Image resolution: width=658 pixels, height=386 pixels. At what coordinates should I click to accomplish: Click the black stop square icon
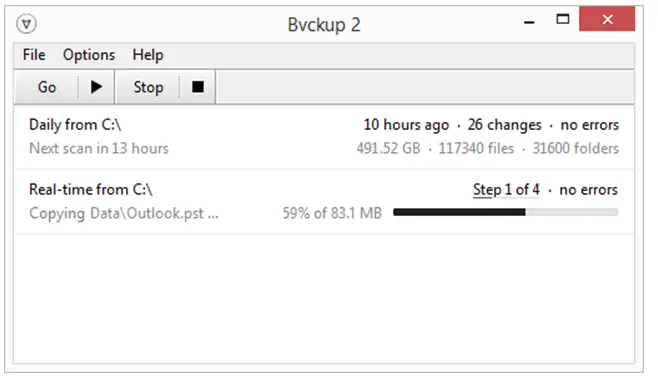[198, 87]
